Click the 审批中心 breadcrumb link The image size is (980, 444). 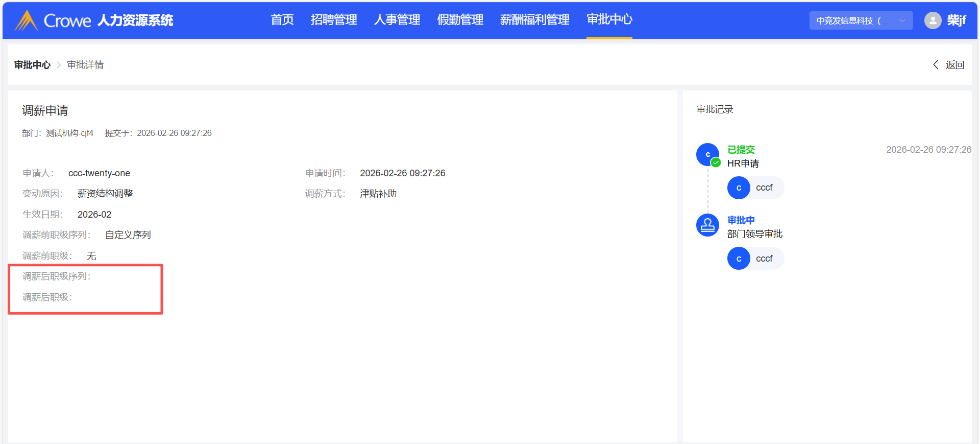point(32,65)
